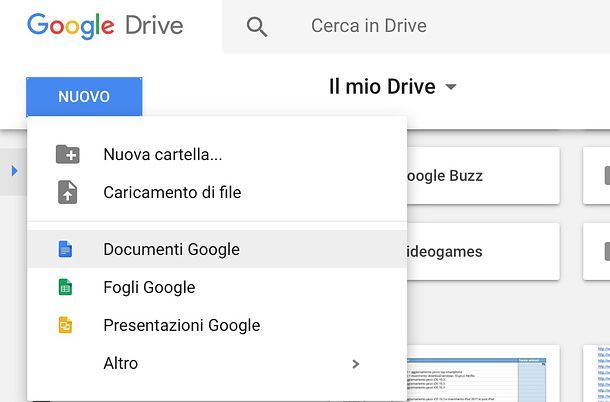Select Nuova cartella... menu entry

point(217,154)
